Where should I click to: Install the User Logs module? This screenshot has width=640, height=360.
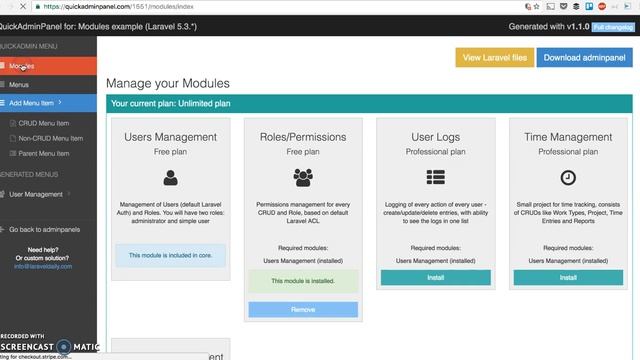click(x=436, y=278)
